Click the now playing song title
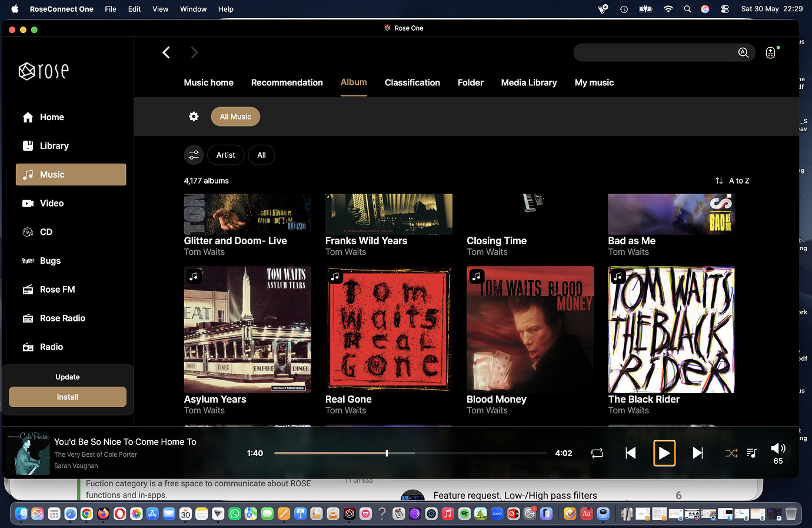Image resolution: width=812 pixels, height=528 pixels. tap(125, 442)
